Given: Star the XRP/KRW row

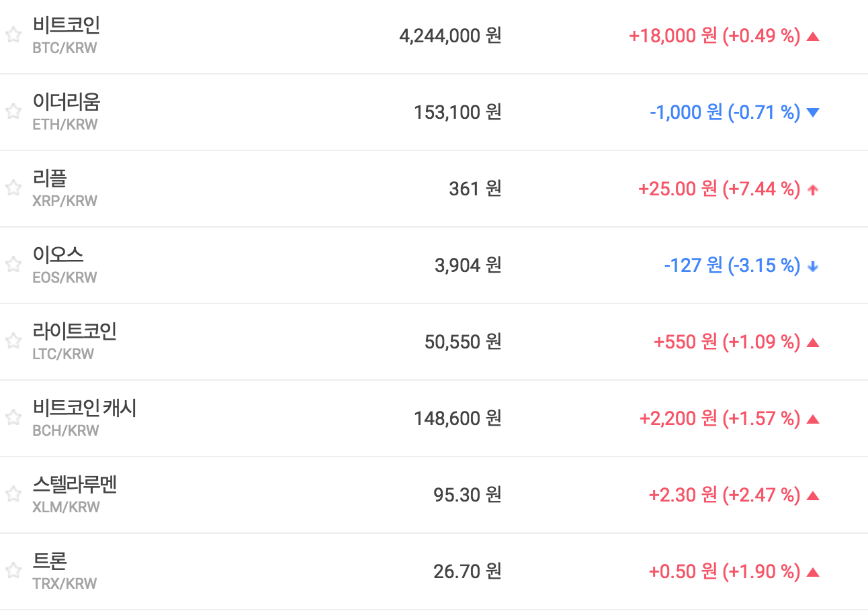Looking at the screenshot, I should click(13, 189).
